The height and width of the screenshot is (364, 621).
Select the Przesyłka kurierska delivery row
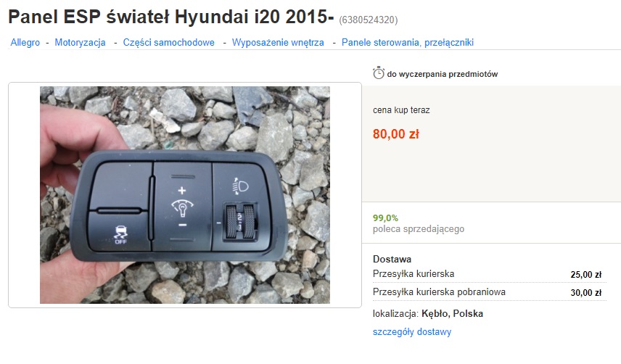[x=489, y=274]
